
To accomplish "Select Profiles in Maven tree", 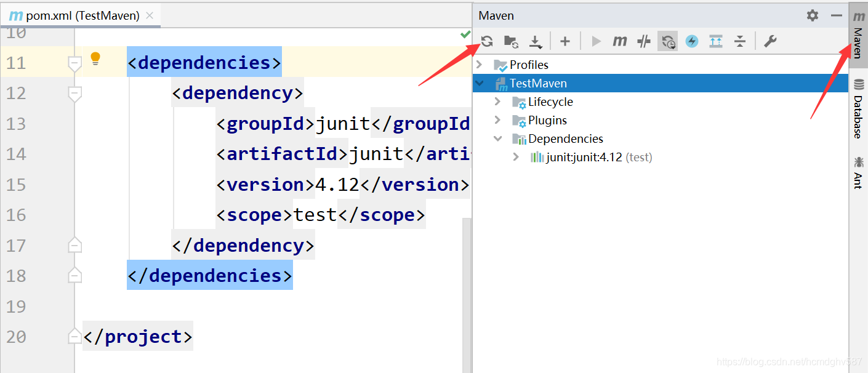I will point(529,65).
